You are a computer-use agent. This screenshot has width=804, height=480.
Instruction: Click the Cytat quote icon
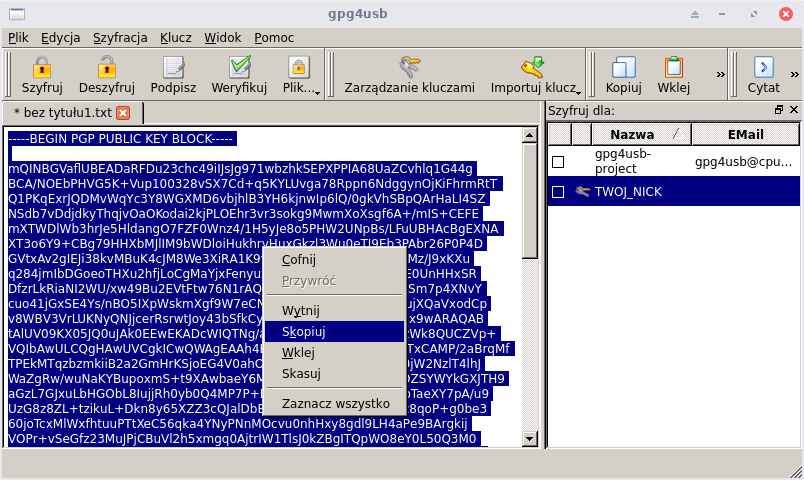pos(763,67)
